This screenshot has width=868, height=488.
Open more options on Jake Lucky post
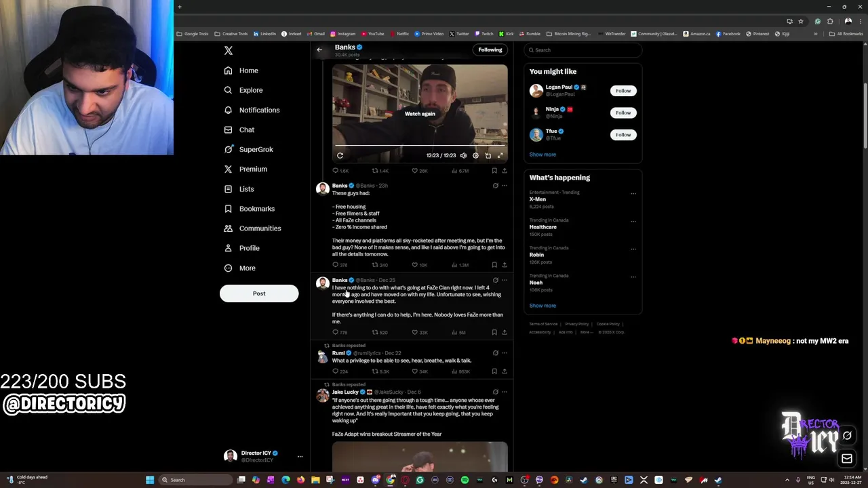[505, 392]
